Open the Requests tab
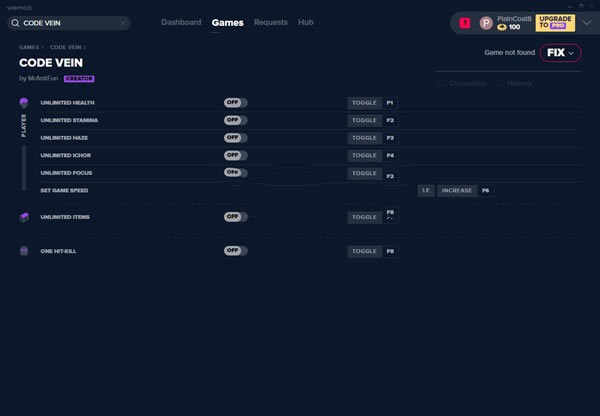This screenshot has height=416, width=600. 271,22
